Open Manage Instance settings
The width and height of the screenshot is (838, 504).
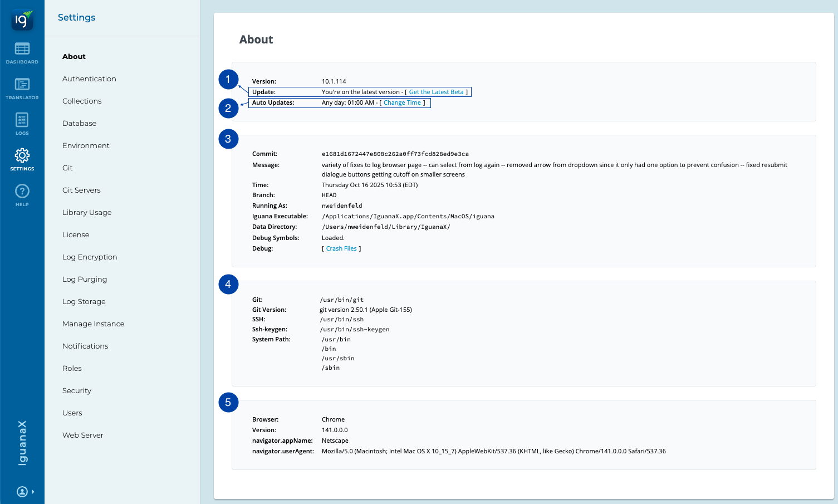93,324
